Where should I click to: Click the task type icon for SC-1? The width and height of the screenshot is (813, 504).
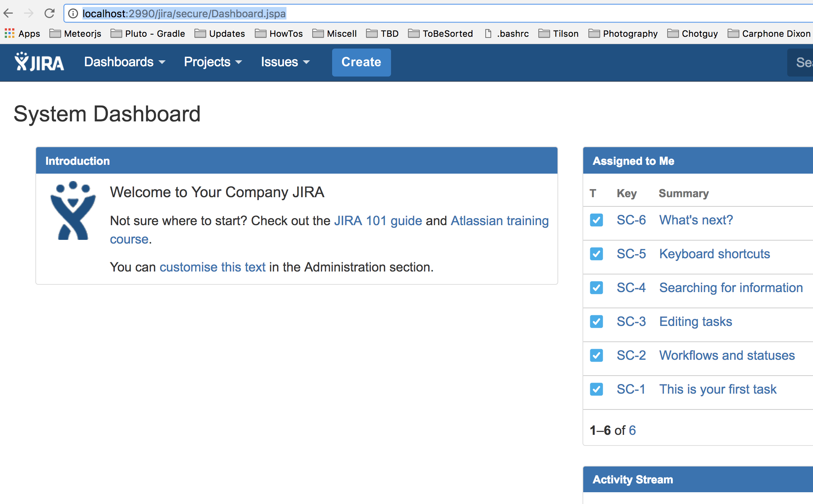pyautogui.click(x=596, y=389)
